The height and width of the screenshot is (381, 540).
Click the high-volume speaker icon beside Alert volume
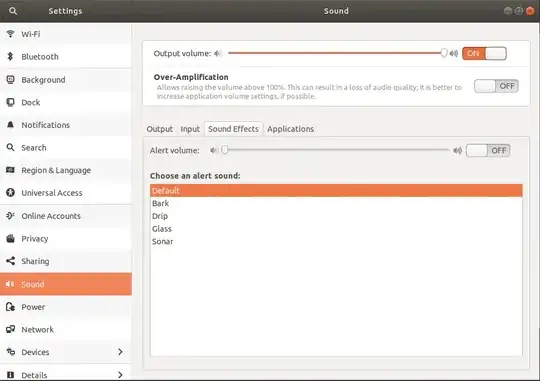coord(457,151)
